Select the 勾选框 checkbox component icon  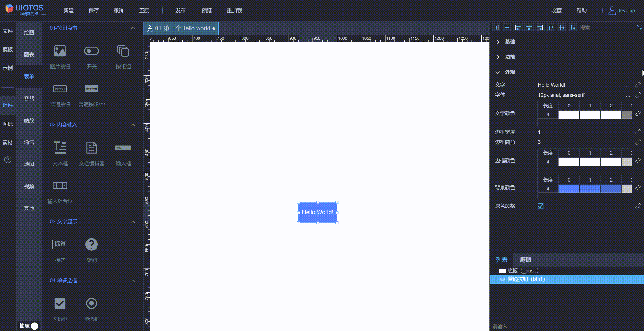tap(60, 303)
